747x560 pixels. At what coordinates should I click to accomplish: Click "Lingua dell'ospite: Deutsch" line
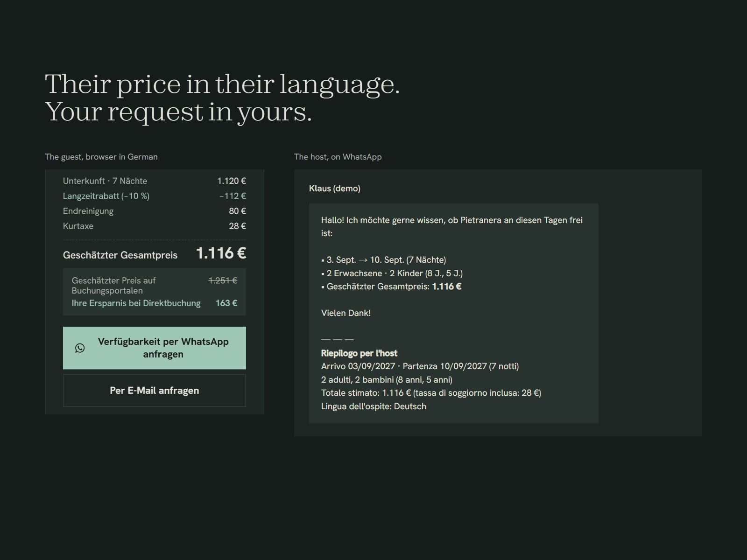click(374, 406)
